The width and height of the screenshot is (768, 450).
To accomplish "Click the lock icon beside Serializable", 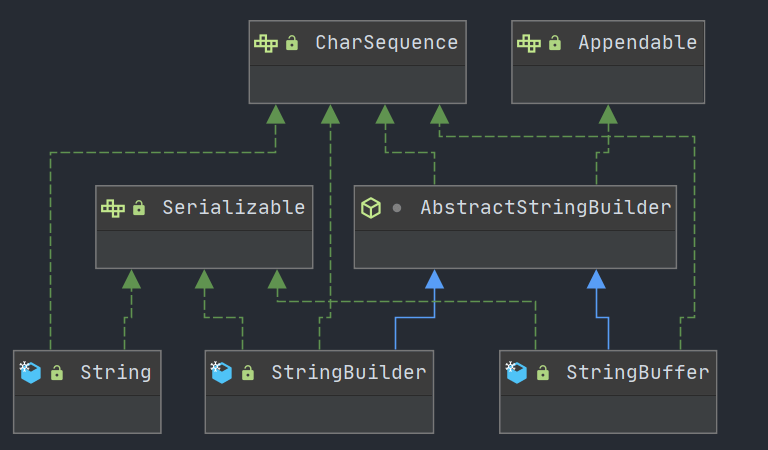I will [x=139, y=208].
